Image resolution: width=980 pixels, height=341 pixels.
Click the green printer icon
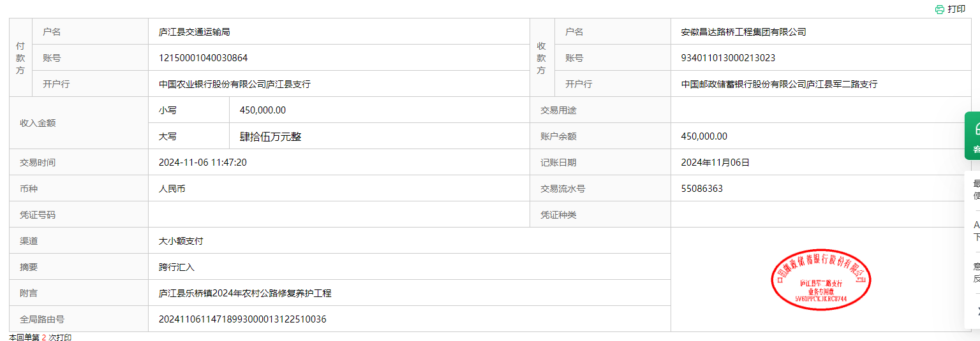point(939,10)
